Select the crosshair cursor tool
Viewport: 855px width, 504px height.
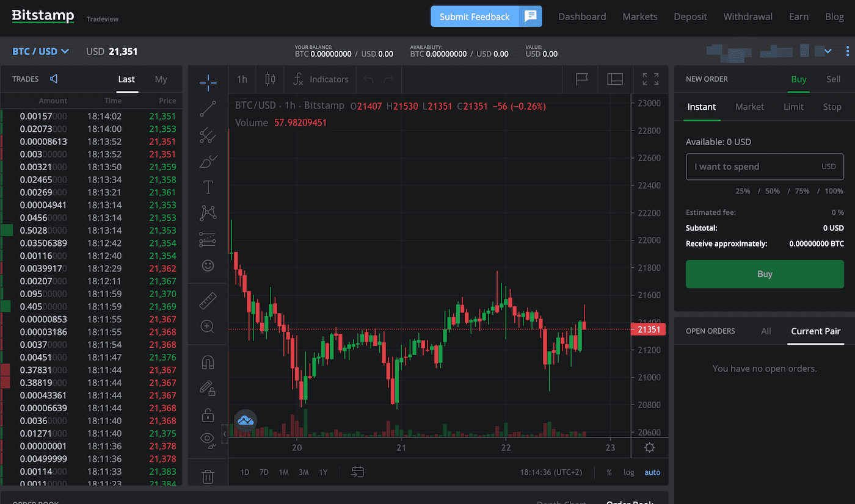tap(208, 82)
